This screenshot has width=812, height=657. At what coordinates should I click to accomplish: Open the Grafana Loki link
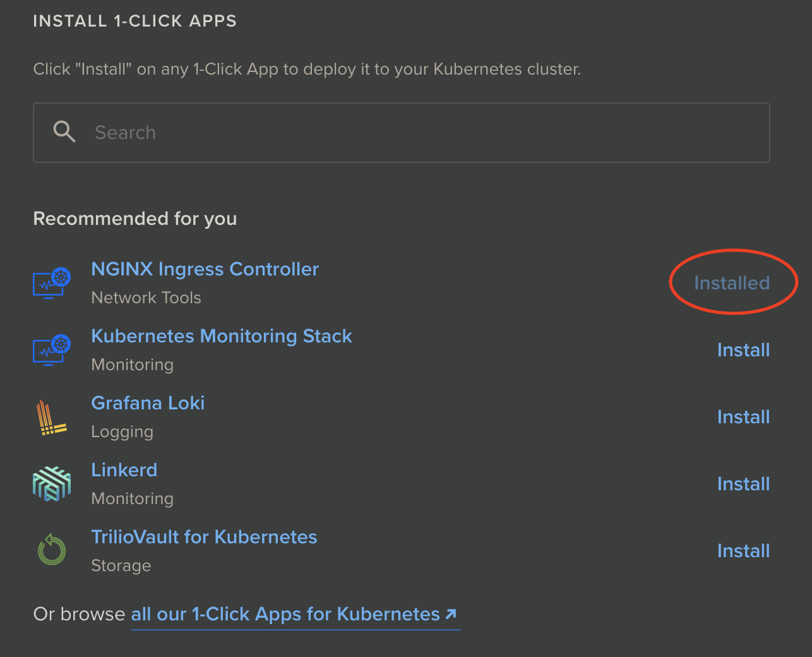(148, 403)
